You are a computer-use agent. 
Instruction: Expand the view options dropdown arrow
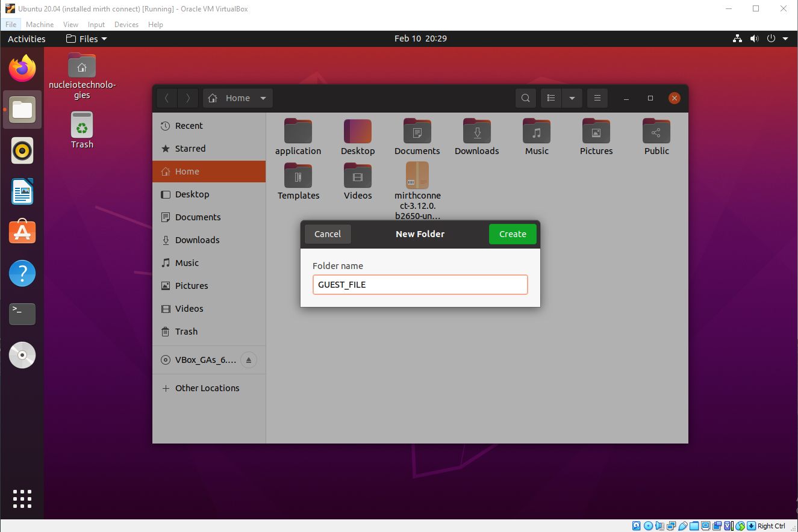(572, 98)
